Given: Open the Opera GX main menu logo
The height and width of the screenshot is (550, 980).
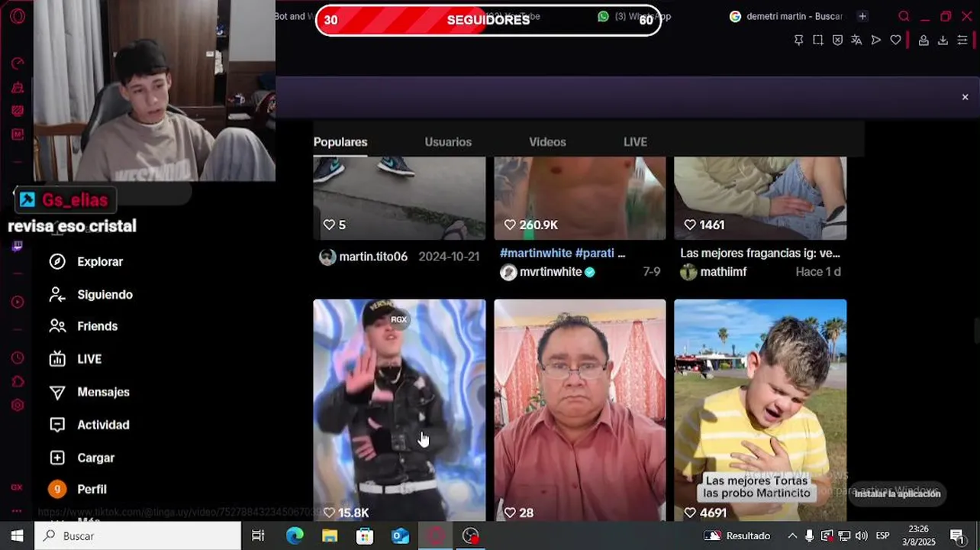Looking at the screenshot, I should [x=18, y=16].
